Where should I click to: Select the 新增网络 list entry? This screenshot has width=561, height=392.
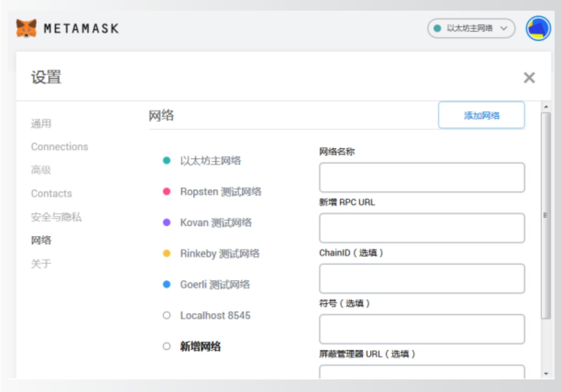[200, 346]
